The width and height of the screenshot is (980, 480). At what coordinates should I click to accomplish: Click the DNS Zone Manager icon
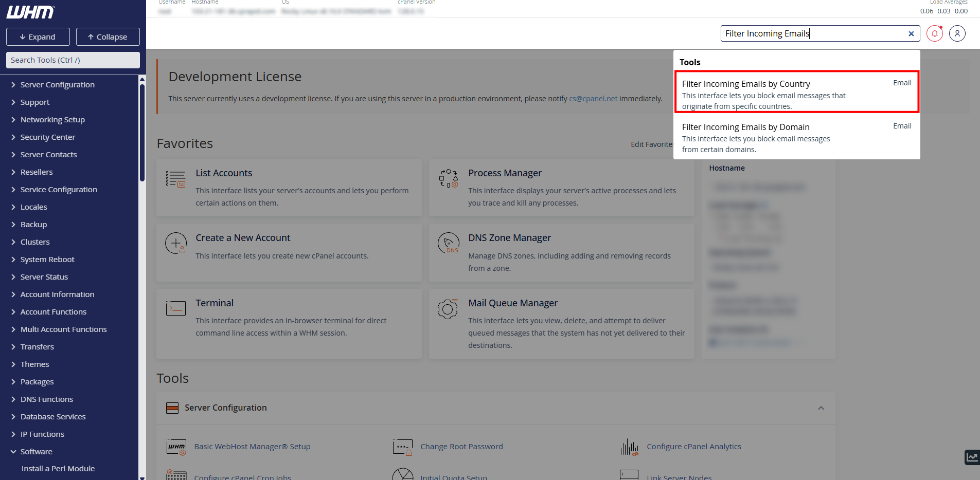click(x=448, y=243)
